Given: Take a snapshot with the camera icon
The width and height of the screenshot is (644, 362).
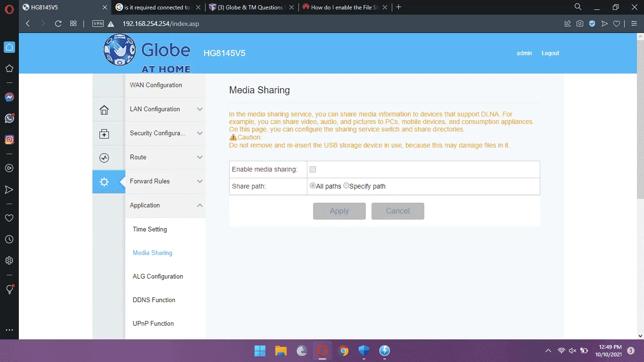Looking at the screenshot, I should (x=580, y=24).
